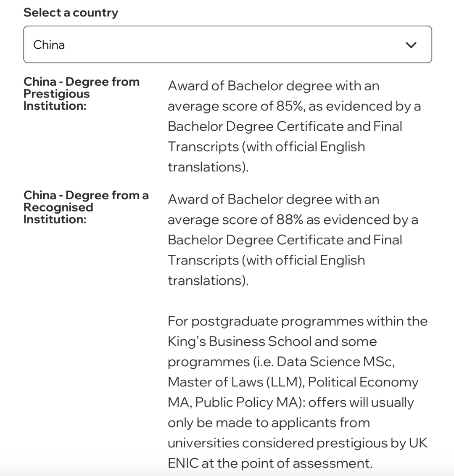Select the "China - Degree from Prestigious Institution" heading
Screen dimensions: 454x476
(x=81, y=93)
